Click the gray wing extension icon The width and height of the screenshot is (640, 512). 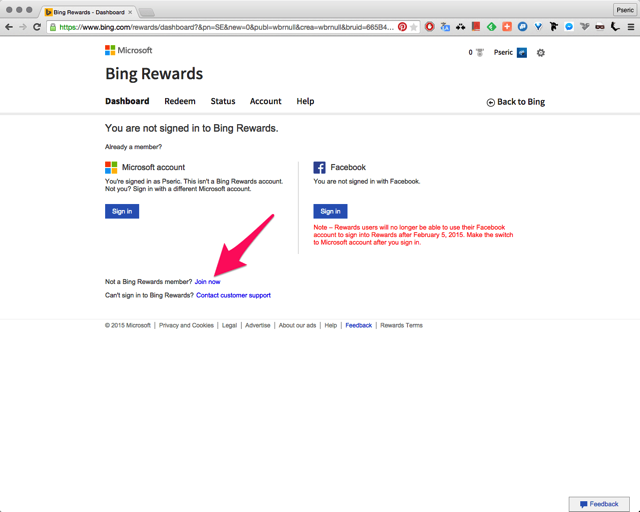[584, 27]
